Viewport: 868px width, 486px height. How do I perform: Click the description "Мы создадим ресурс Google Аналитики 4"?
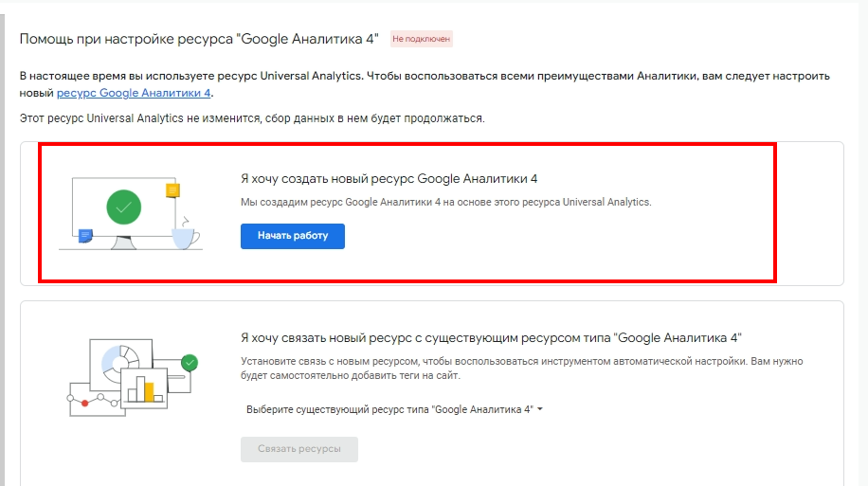[x=340, y=202]
